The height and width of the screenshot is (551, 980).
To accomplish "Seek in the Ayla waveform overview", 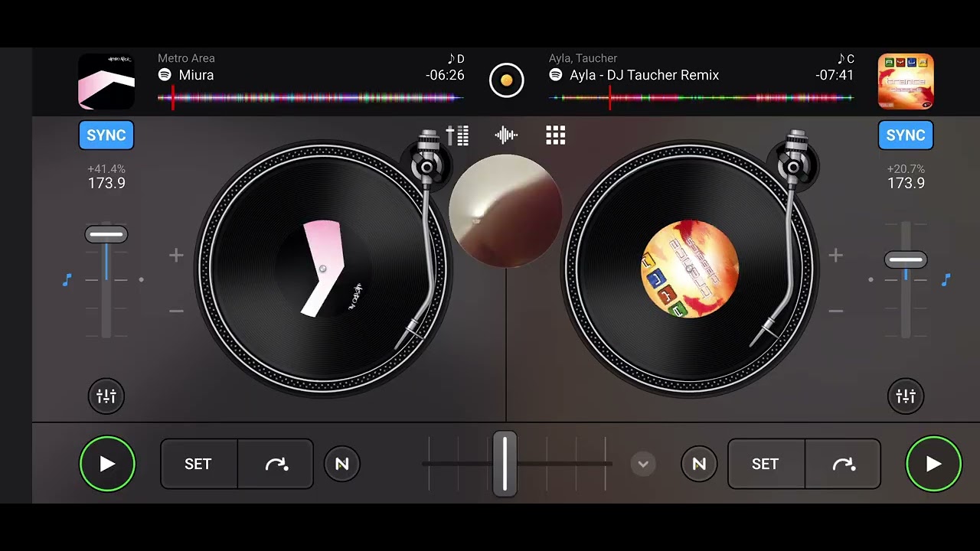I will tap(701, 98).
